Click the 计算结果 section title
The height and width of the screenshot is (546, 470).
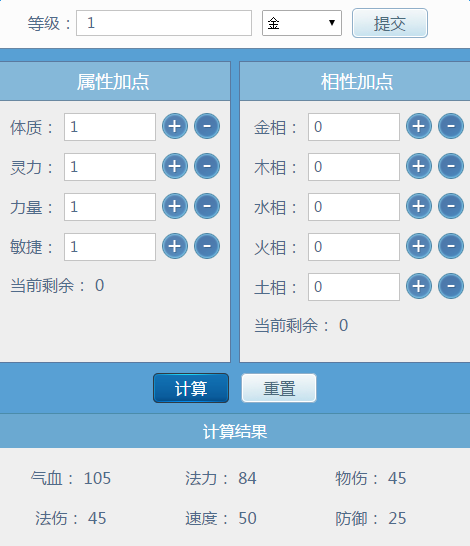[x=235, y=432]
